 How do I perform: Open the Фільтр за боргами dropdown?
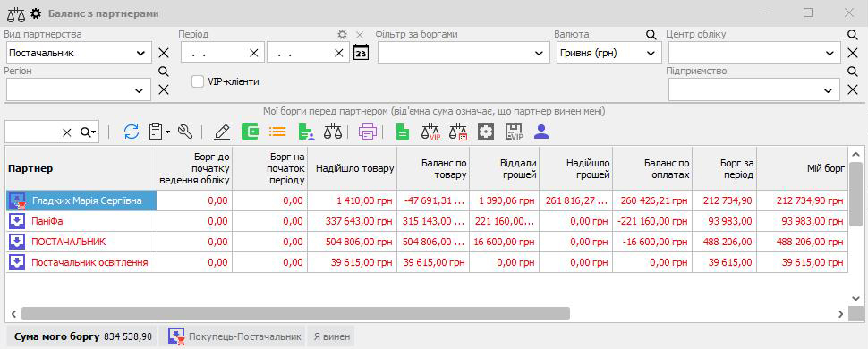539,54
